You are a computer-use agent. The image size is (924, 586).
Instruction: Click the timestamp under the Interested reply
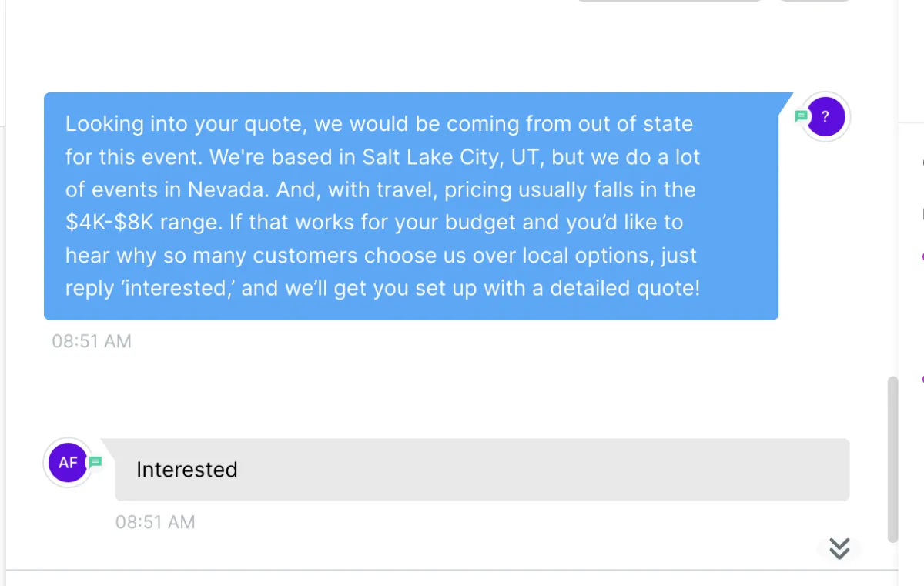coord(156,522)
